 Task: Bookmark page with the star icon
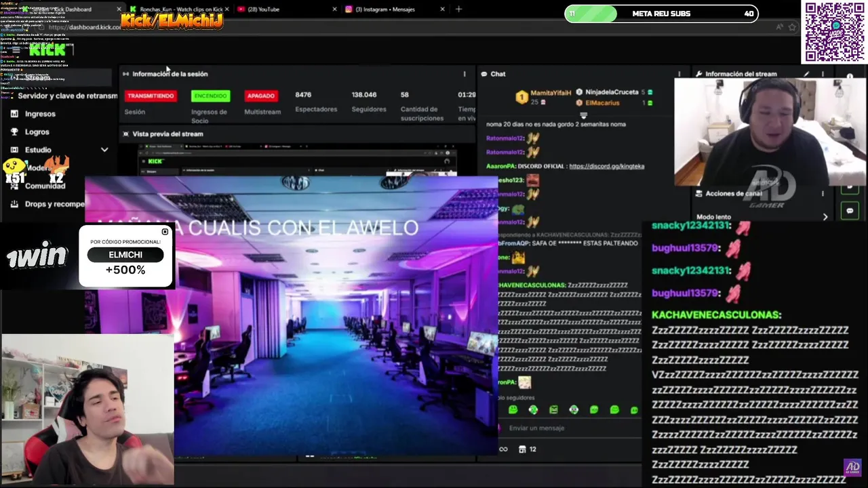pyautogui.click(x=792, y=27)
